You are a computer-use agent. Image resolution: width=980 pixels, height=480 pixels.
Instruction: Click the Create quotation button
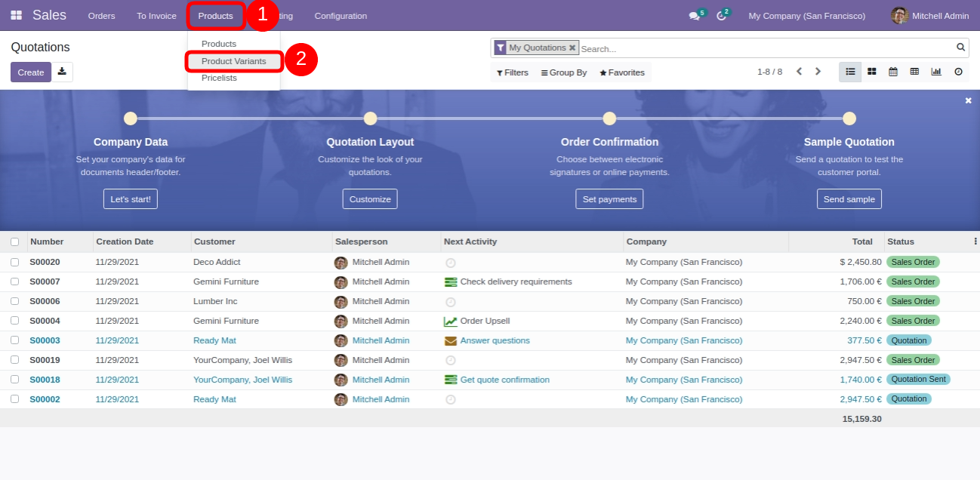click(31, 72)
